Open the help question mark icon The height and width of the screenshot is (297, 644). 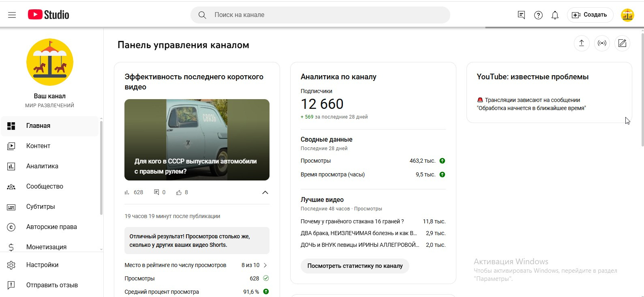click(x=538, y=15)
